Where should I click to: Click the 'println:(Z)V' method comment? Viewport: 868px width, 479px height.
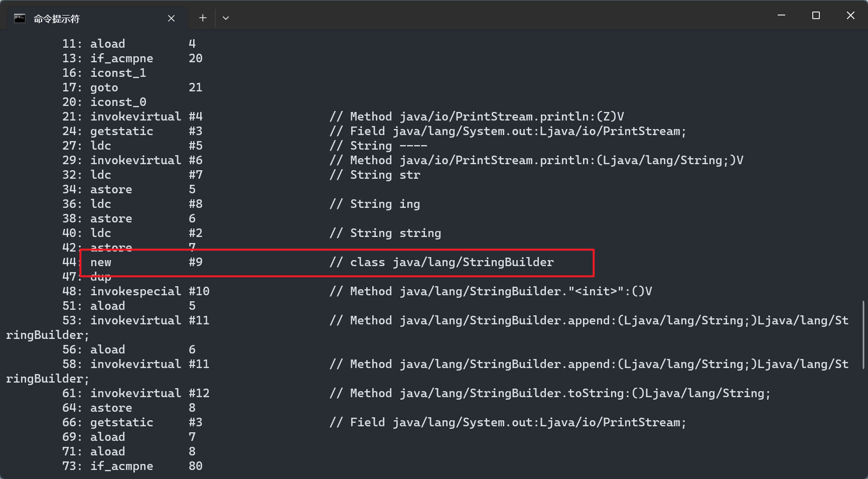[477, 116]
